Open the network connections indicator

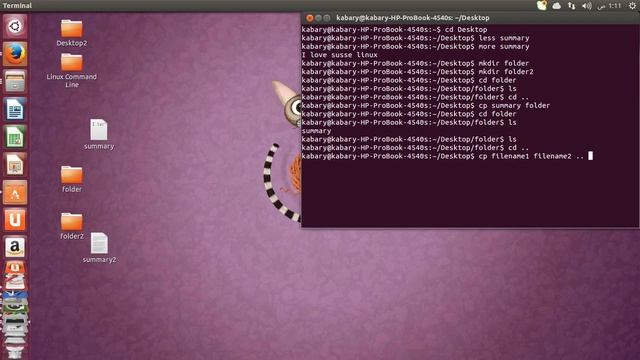pyautogui.click(x=571, y=6)
